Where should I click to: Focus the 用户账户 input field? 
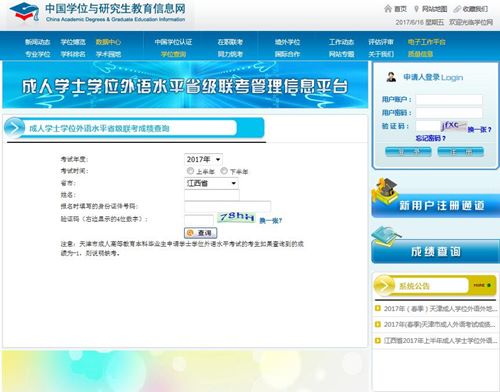[449, 99]
